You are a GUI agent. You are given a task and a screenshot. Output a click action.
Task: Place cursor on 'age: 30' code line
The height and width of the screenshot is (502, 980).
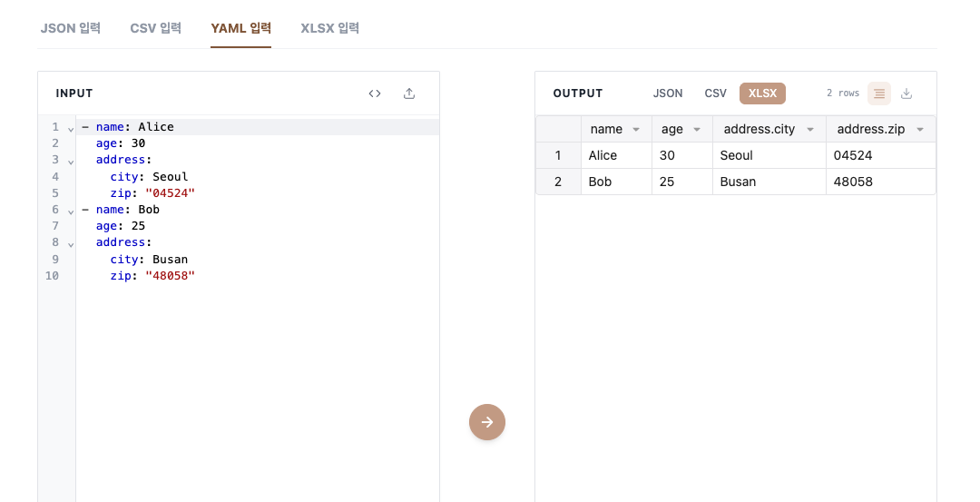258,143
